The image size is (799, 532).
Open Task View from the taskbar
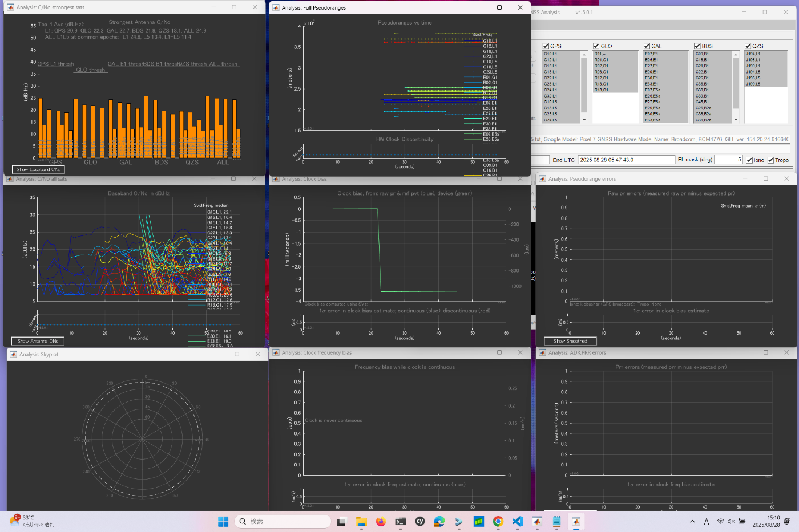point(341,521)
